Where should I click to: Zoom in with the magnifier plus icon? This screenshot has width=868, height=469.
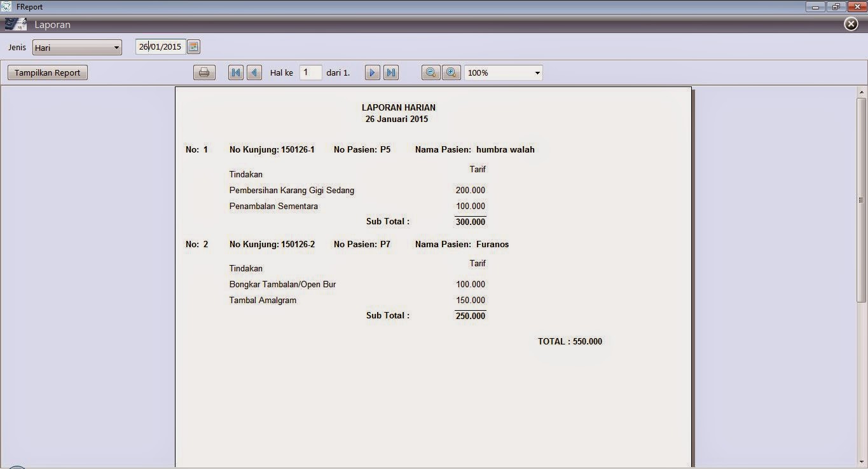click(x=451, y=72)
